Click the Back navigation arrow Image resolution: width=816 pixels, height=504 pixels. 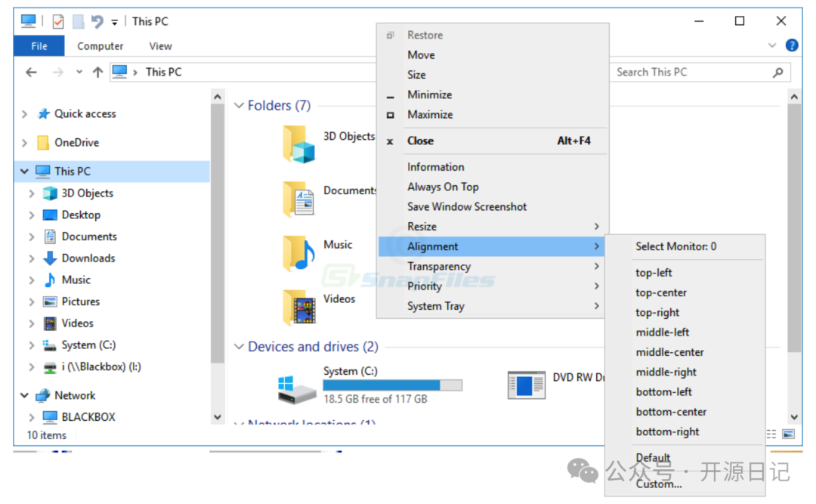31,73
